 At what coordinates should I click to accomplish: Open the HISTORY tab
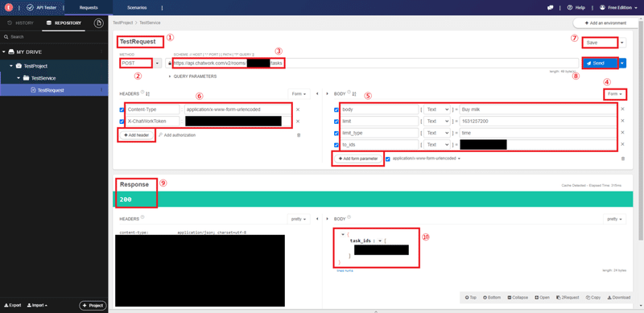coord(21,23)
